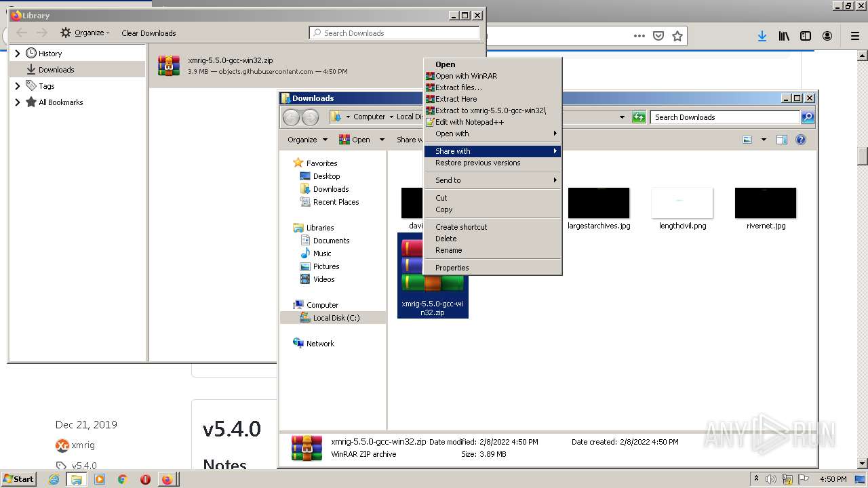
Task: Select Extract Here option
Action: click(x=492, y=99)
